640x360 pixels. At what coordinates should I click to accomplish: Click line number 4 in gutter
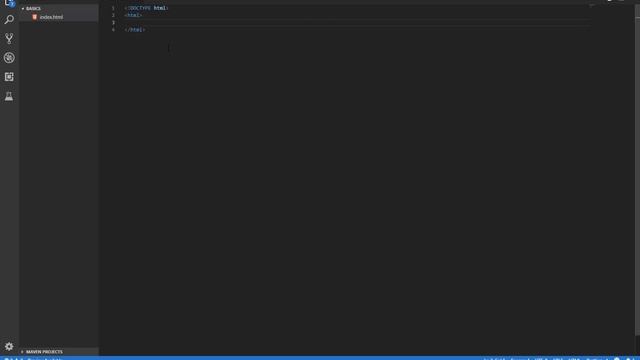(x=113, y=30)
